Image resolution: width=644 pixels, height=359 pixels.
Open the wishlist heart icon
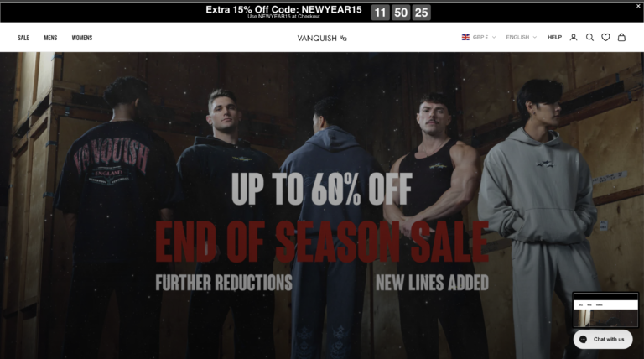tap(605, 38)
